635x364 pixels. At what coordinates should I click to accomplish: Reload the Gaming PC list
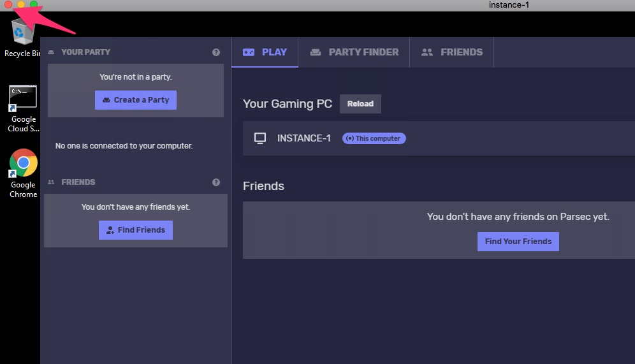coord(360,104)
